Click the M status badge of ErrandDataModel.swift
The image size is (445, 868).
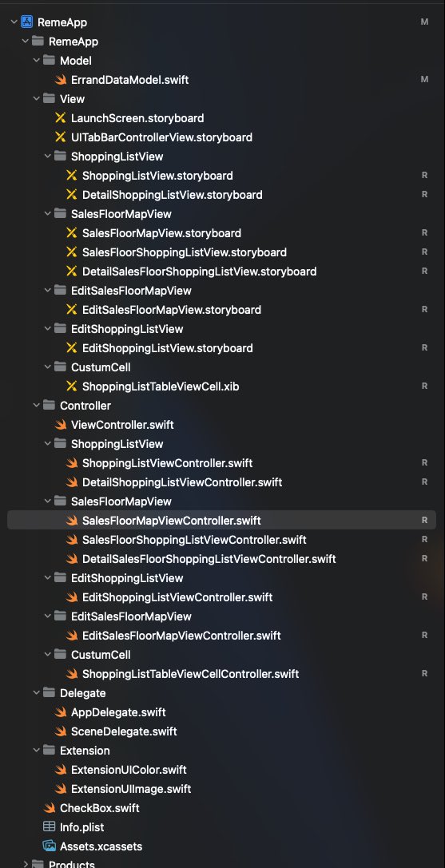pos(424,79)
